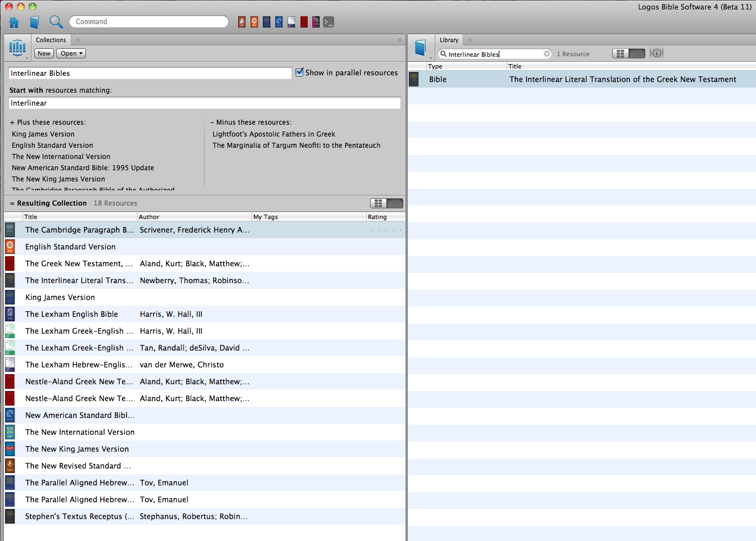Open the dark red book shortcut icon
Image resolution: width=756 pixels, height=541 pixels.
click(304, 22)
